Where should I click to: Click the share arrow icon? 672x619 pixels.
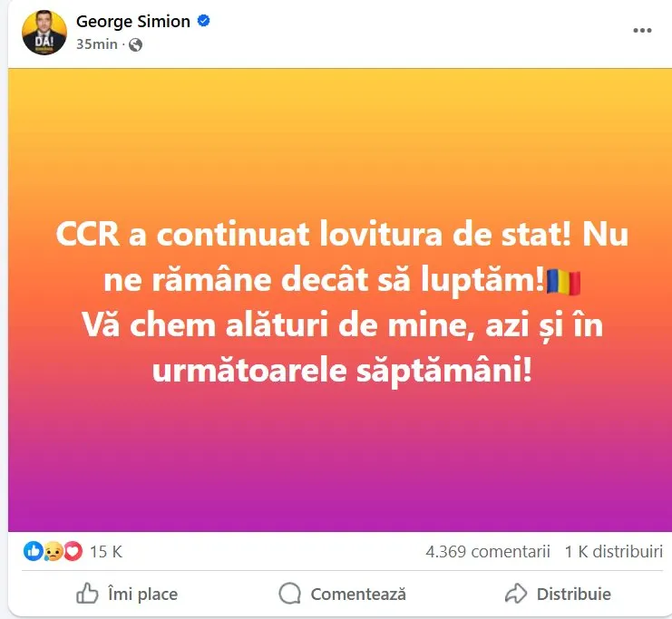[x=516, y=594]
